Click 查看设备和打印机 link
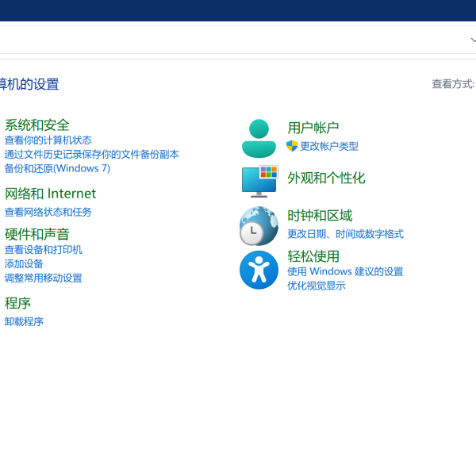This screenshot has width=476, height=476. pyautogui.click(x=43, y=250)
